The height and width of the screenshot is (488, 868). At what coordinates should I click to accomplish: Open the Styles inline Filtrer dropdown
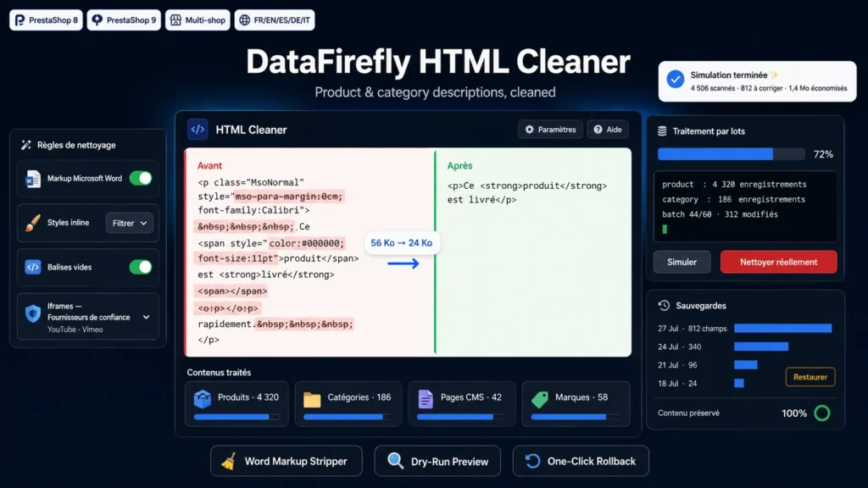130,223
